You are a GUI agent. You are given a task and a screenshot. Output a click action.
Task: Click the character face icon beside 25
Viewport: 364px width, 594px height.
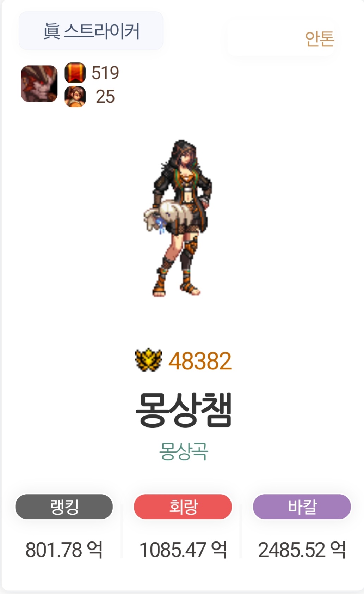(75, 96)
